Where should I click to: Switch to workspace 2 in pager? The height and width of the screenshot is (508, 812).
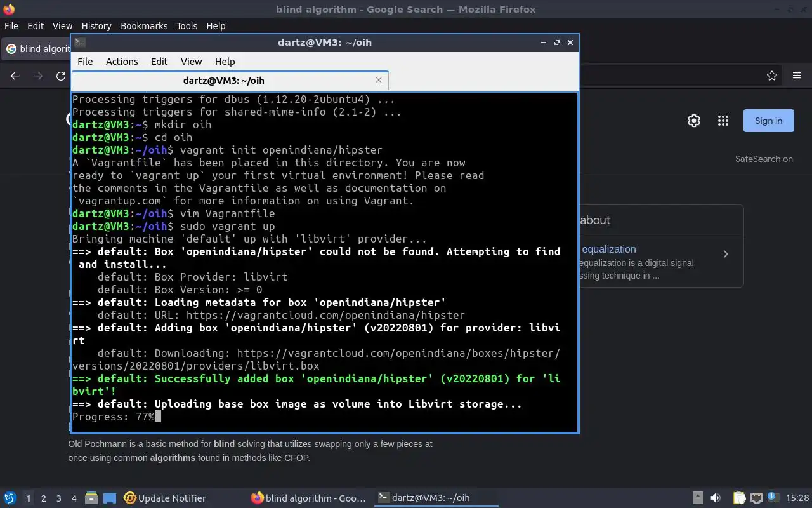coord(43,498)
